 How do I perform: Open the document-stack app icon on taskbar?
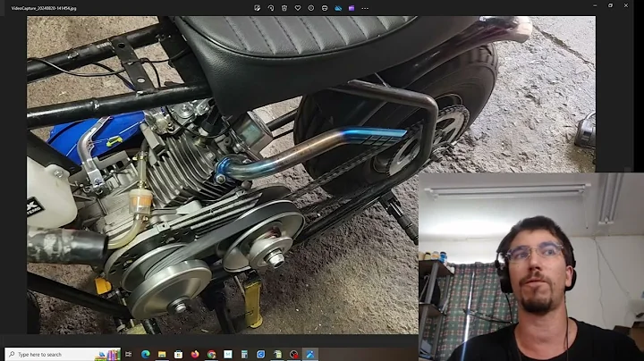tap(277, 354)
